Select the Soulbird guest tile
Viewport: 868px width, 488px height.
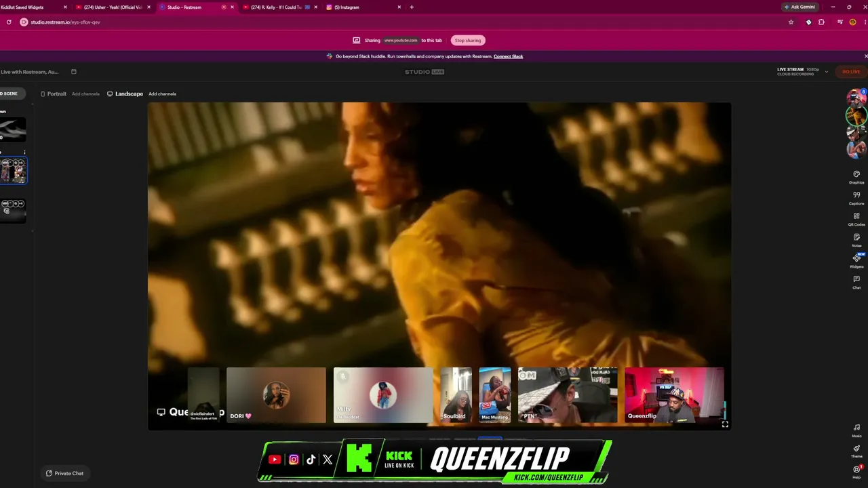(456, 395)
